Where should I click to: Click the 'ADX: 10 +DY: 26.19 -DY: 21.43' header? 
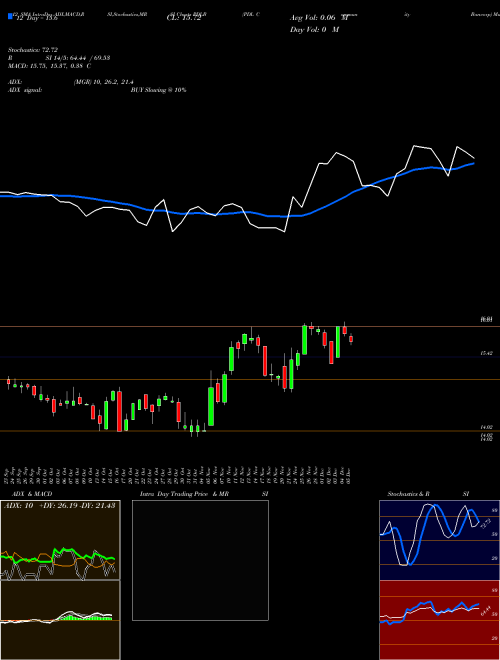[60, 506]
